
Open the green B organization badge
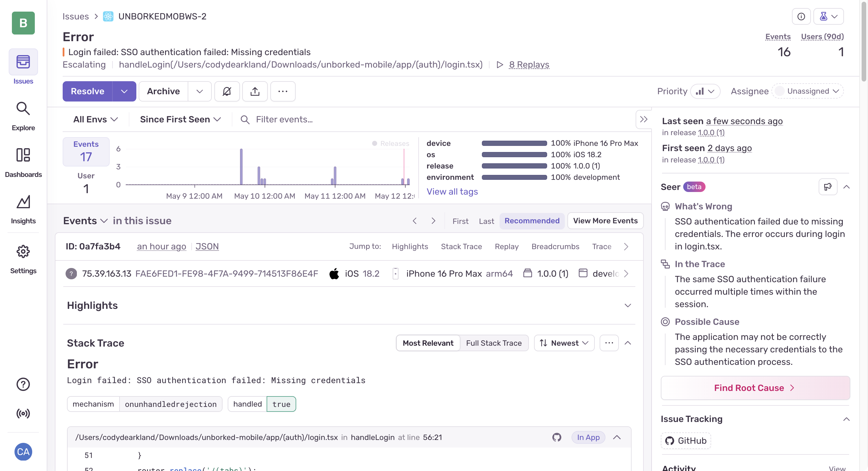point(23,23)
